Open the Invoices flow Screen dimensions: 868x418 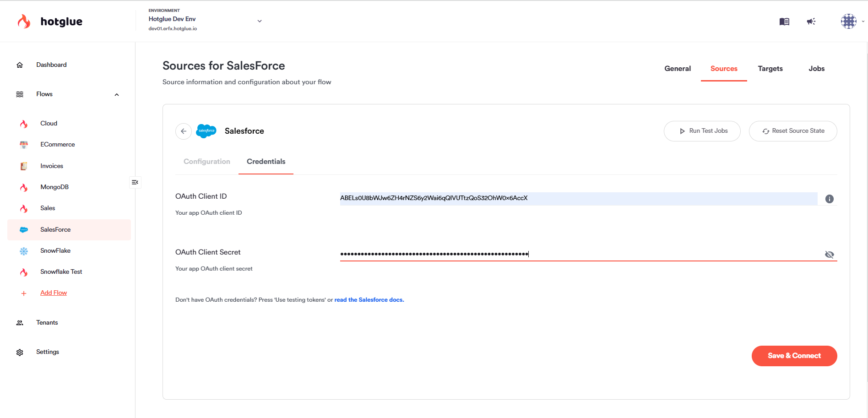click(x=52, y=166)
